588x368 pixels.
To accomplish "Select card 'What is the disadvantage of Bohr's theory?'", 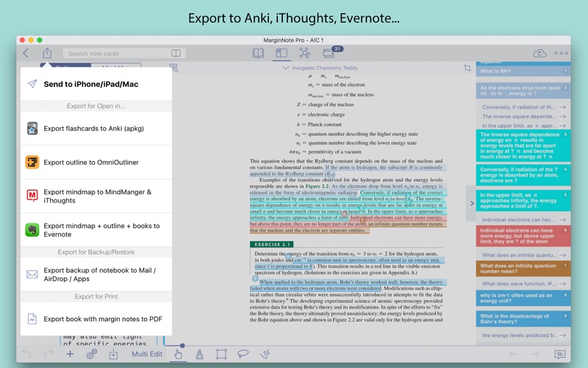I will [x=523, y=319].
